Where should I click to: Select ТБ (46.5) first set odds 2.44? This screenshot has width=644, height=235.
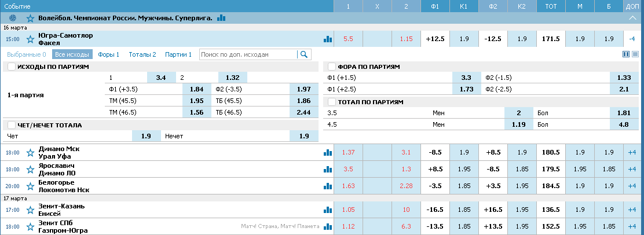(x=304, y=112)
